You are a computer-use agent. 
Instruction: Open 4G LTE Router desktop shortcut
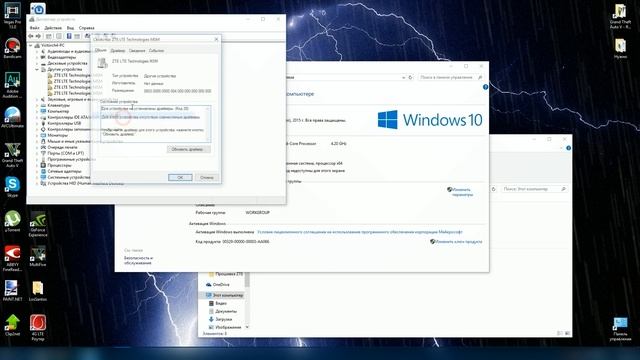(x=38, y=327)
